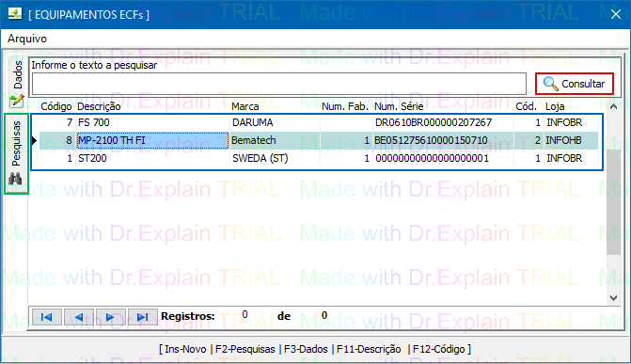Click the MP-2100 TH FI description cell
Viewport: 631px width, 364px height.
click(152, 140)
